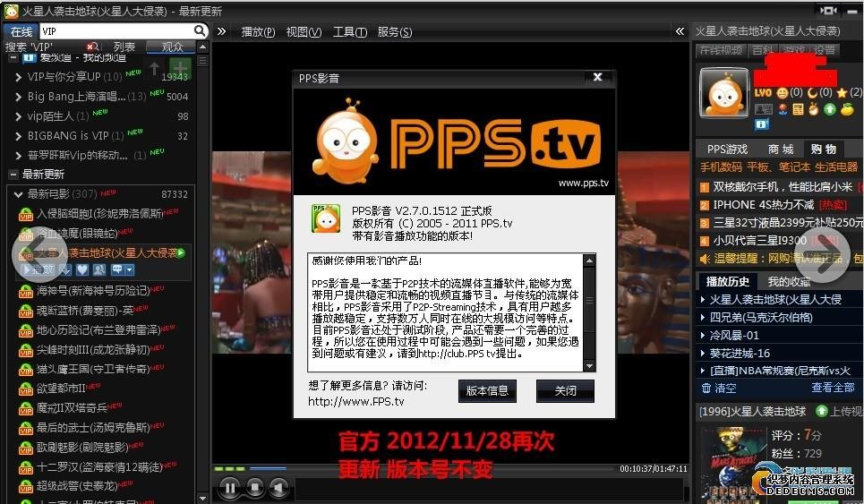
Task: Open the 商城 tab in right panel
Action: (x=781, y=149)
